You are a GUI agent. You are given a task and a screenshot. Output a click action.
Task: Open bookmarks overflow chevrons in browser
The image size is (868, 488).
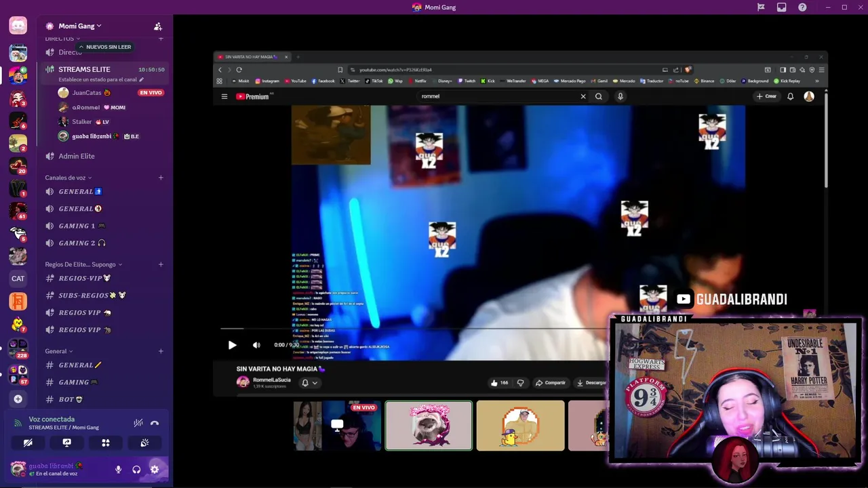(x=816, y=81)
